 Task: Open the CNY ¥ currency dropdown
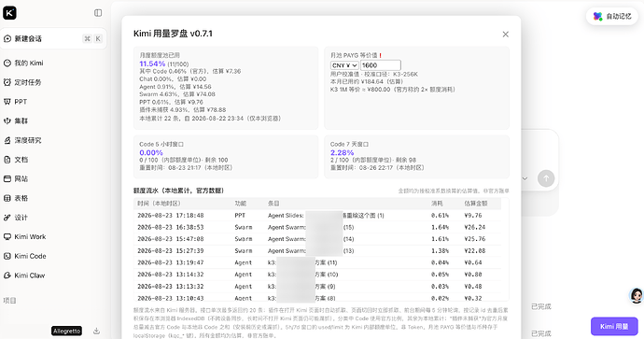344,65
